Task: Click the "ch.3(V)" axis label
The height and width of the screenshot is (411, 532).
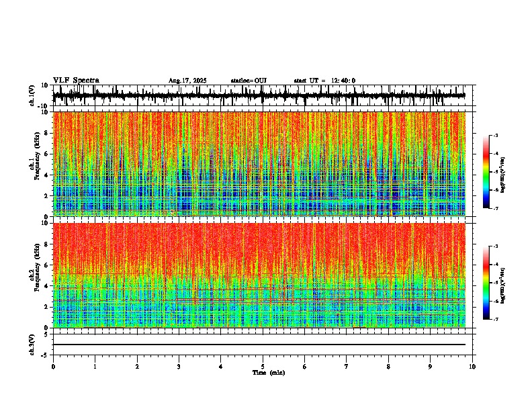Action: tap(32, 345)
